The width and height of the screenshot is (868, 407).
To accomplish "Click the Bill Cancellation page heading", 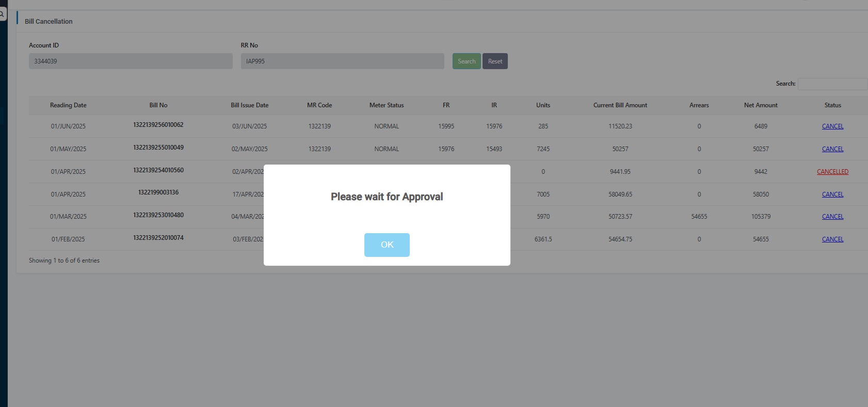I will (x=49, y=22).
